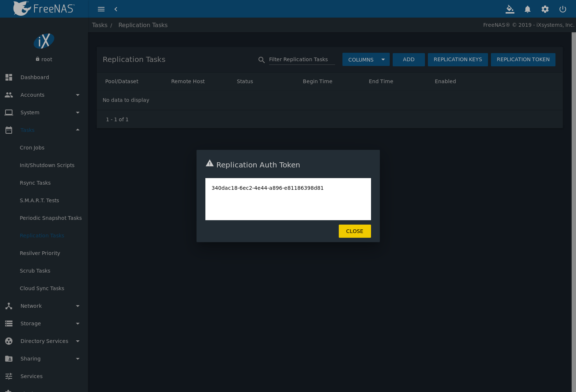Click the root username label
This screenshot has width=576, height=392.
coord(47,59)
